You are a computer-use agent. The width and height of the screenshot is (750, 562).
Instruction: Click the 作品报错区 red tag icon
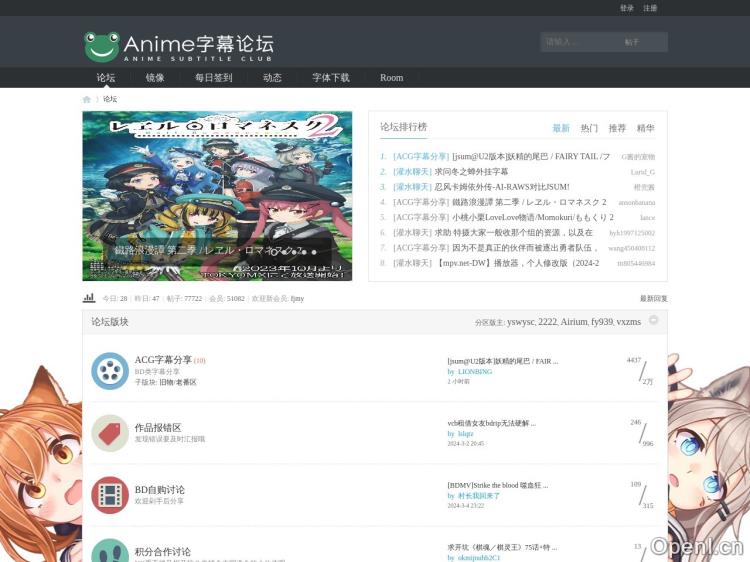click(110, 433)
